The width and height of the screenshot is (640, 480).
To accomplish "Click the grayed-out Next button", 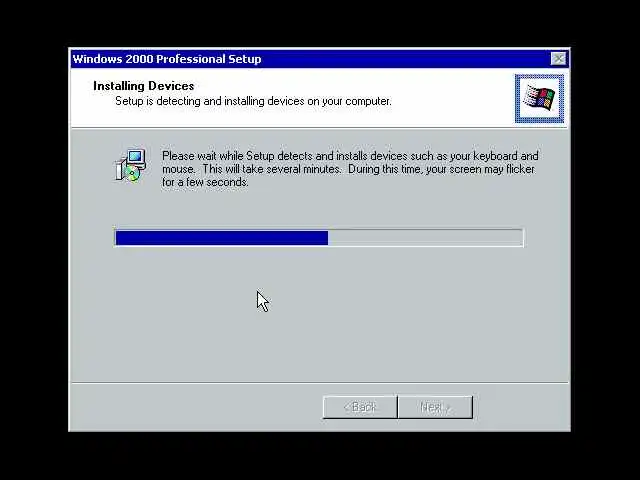I will 435,407.
